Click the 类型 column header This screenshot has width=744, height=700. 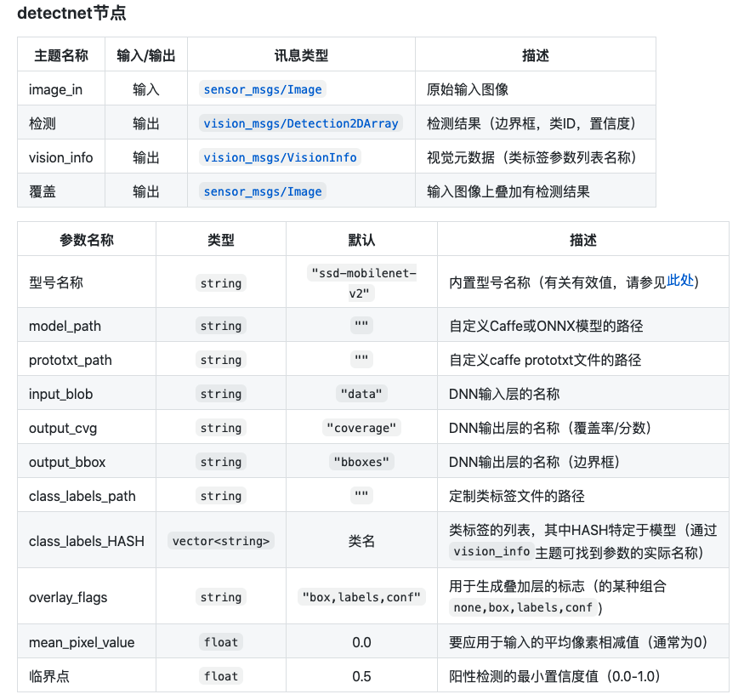coord(221,240)
